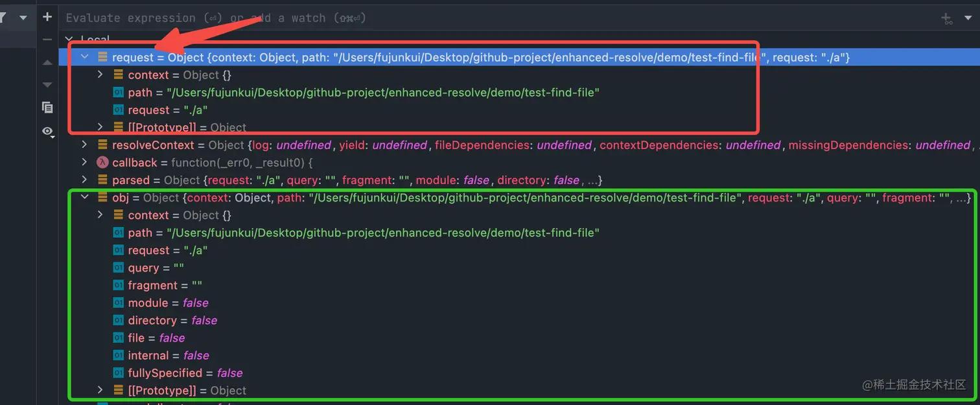The height and width of the screenshot is (405, 980).
Task: Select the fullySpecified = false row
Action: point(185,373)
